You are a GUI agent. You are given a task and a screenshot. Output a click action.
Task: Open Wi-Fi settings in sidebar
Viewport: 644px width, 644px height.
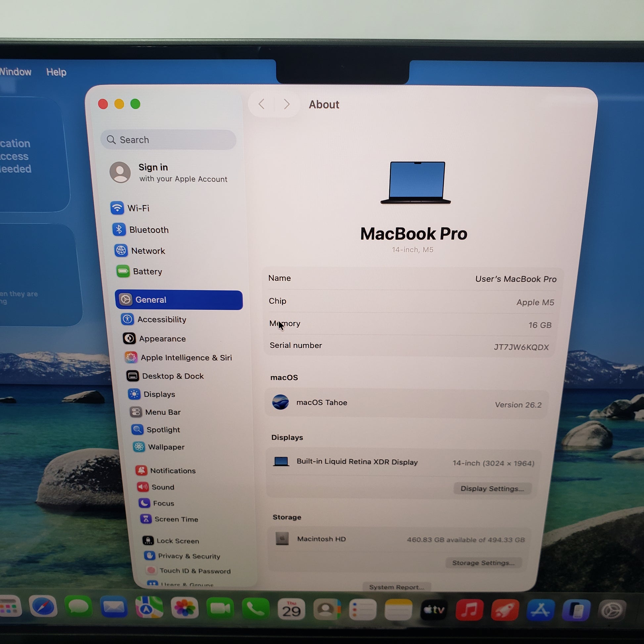pyautogui.click(x=138, y=208)
